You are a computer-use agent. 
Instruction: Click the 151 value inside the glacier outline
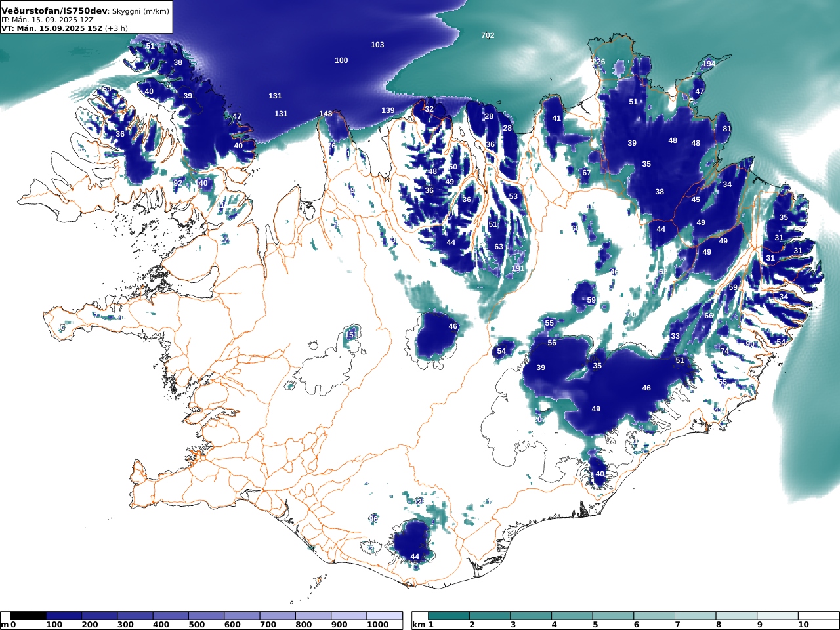(352, 335)
